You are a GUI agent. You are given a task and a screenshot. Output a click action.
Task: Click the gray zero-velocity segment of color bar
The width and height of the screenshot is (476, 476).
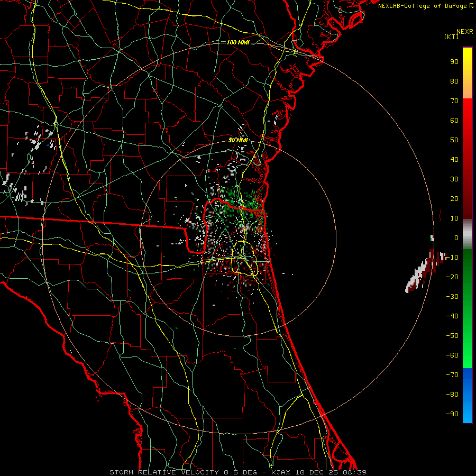click(x=467, y=234)
